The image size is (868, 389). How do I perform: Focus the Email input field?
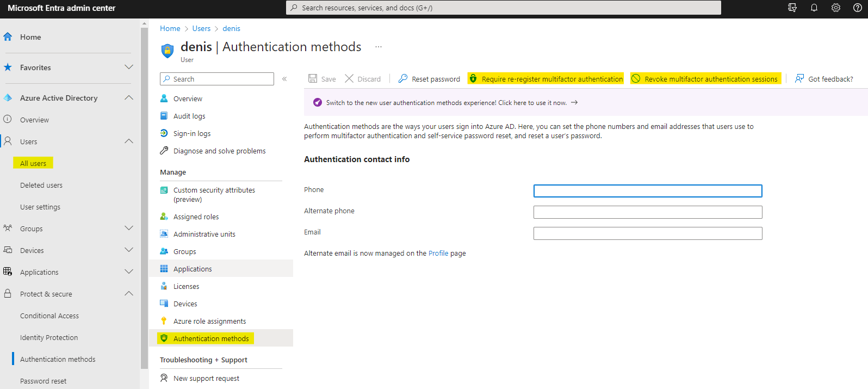(x=648, y=233)
